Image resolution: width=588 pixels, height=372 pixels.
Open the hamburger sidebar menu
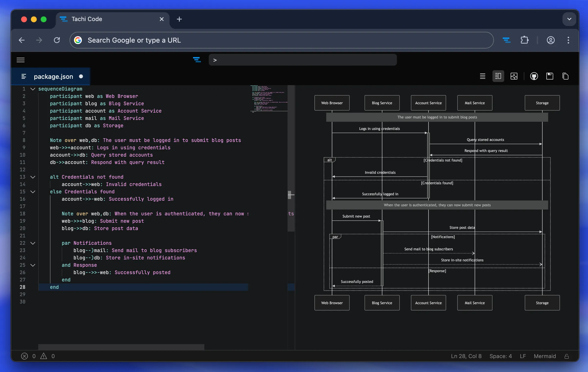pos(21,60)
